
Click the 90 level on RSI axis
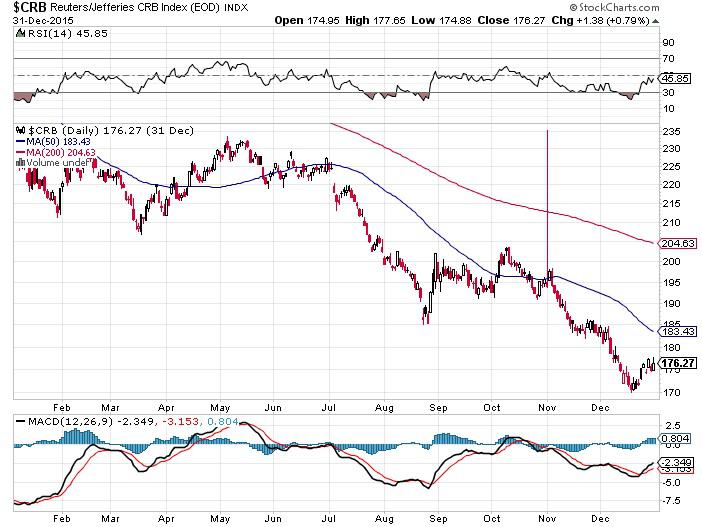click(x=668, y=43)
